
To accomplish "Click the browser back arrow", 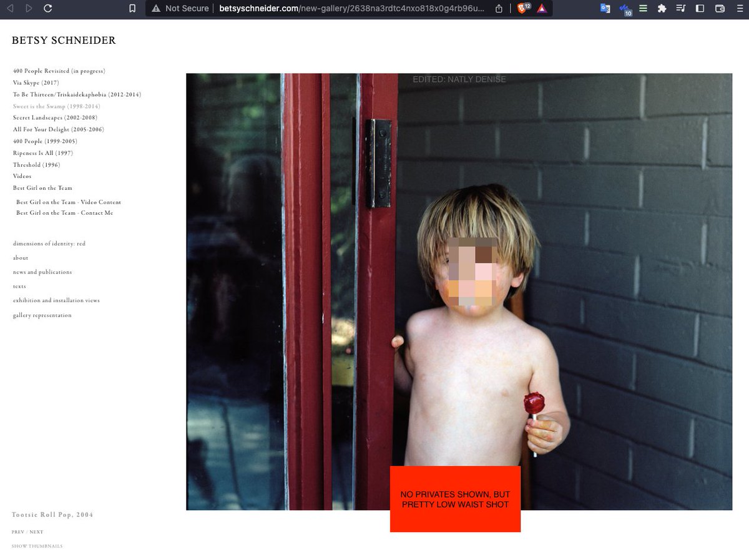I will pos(10,9).
